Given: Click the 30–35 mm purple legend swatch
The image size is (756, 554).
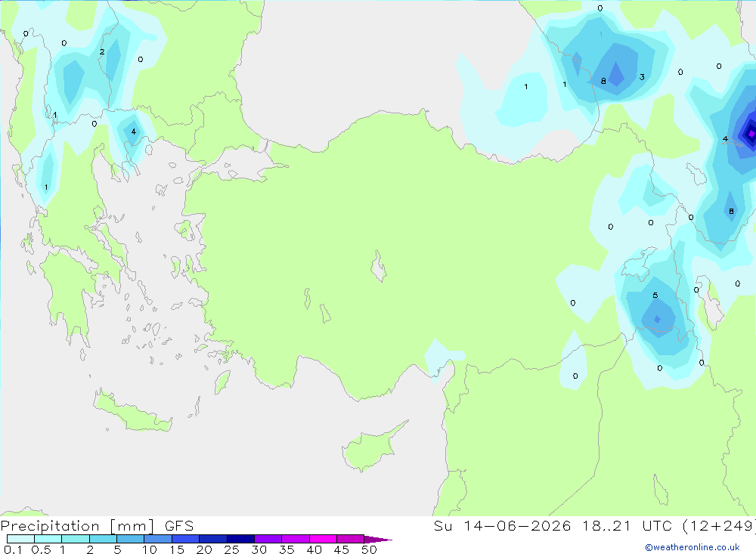Looking at the screenshot, I should 268,539.
